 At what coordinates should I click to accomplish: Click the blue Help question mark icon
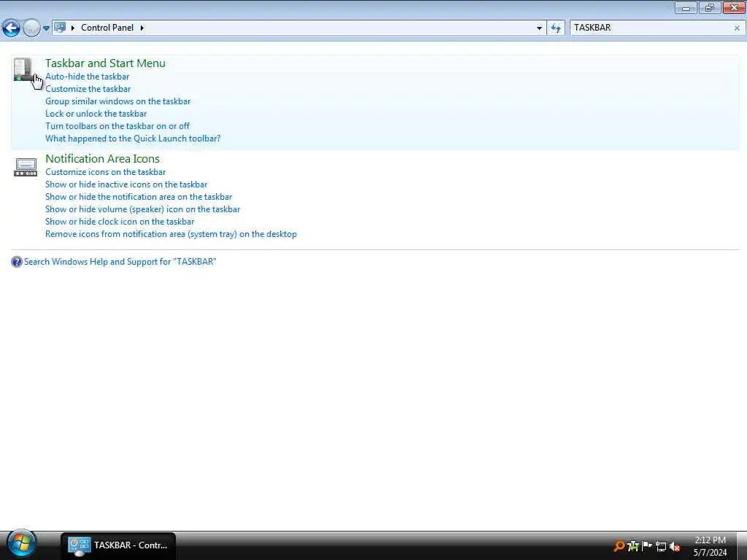click(x=17, y=262)
